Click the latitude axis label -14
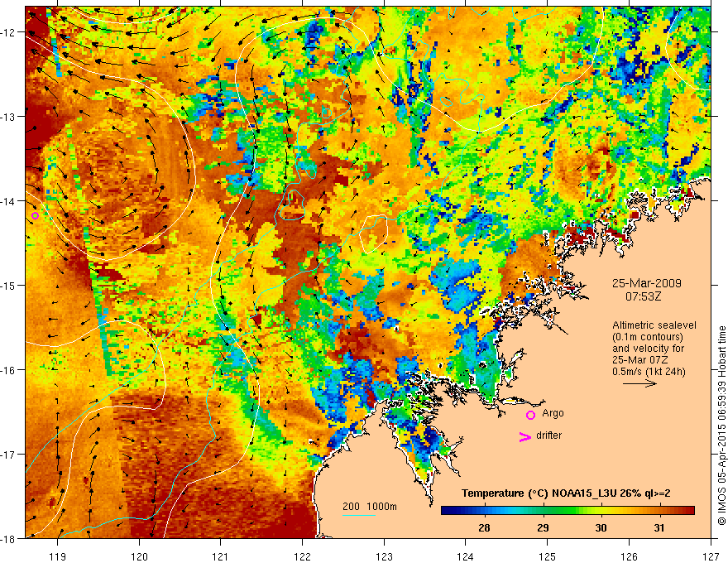This screenshot has height=563, width=728. pos(9,201)
